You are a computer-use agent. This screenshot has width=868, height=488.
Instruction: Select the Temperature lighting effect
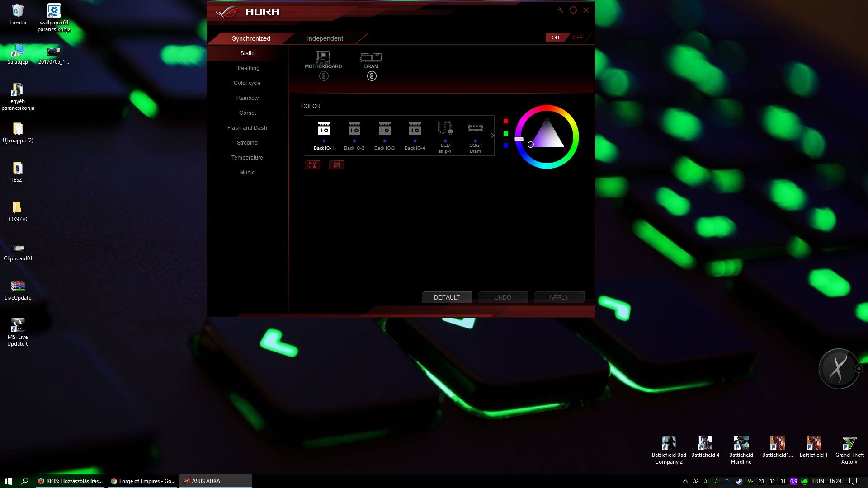(247, 158)
